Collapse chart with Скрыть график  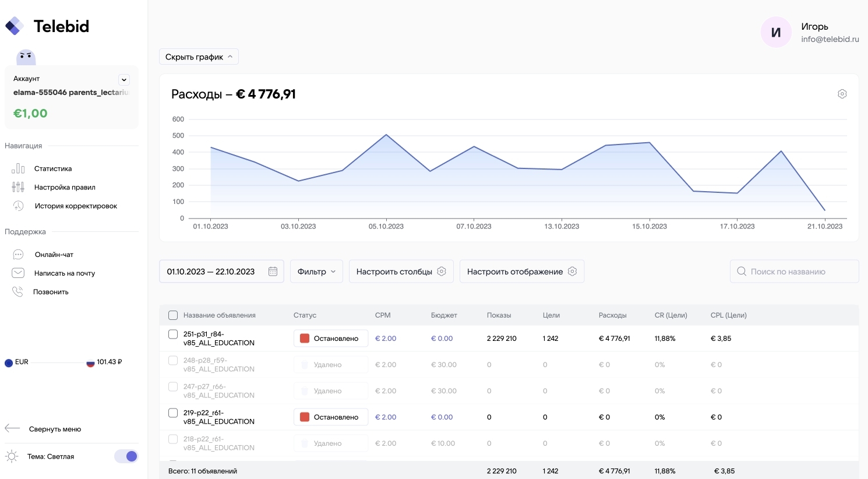point(199,57)
